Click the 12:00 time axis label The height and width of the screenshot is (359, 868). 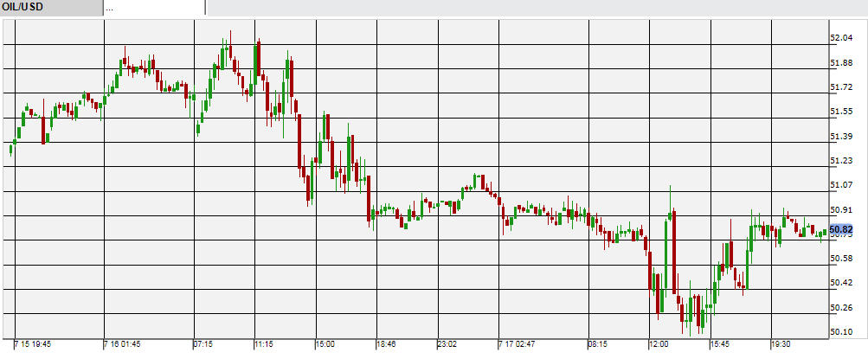pos(659,344)
